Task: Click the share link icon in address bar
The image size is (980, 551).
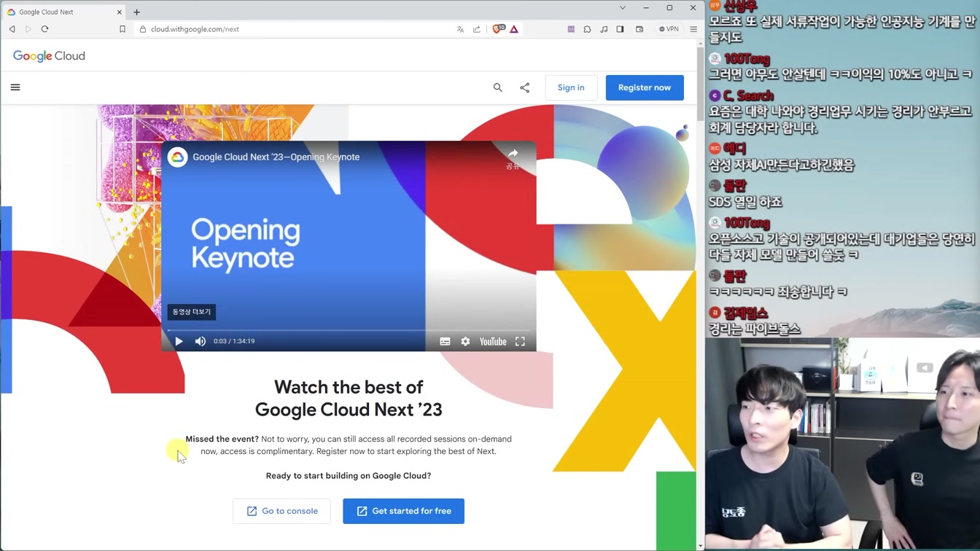Action: click(x=477, y=29)
